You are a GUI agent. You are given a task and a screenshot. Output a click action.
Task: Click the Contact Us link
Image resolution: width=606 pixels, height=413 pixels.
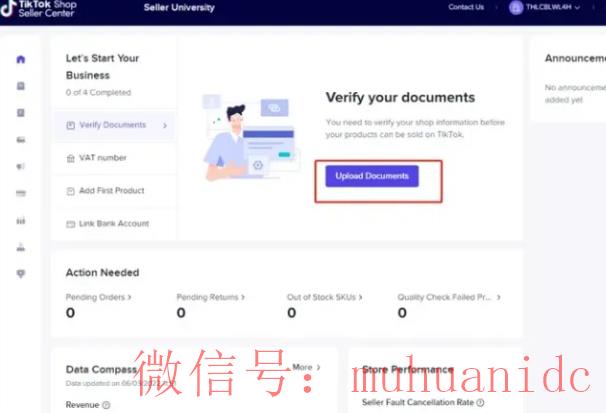466,7
